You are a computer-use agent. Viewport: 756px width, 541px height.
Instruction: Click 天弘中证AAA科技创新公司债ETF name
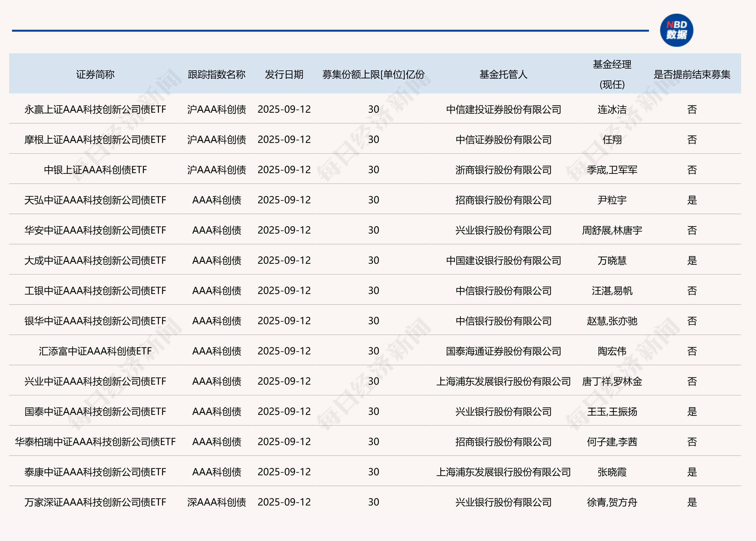pyautogui.click(x=95, y=200)
